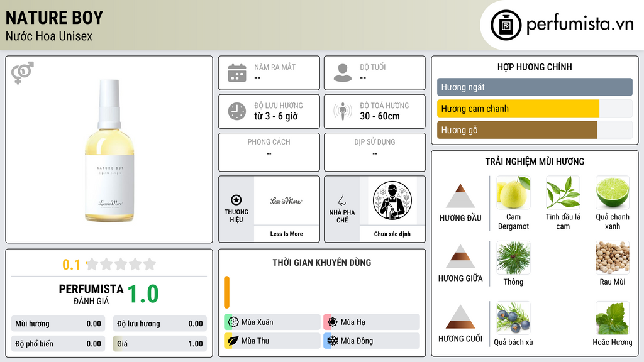This screenshot has height=362, width=644.
Task: Open the Less Is More brand link
Action: pyautogui.click(x=286, y=234)
